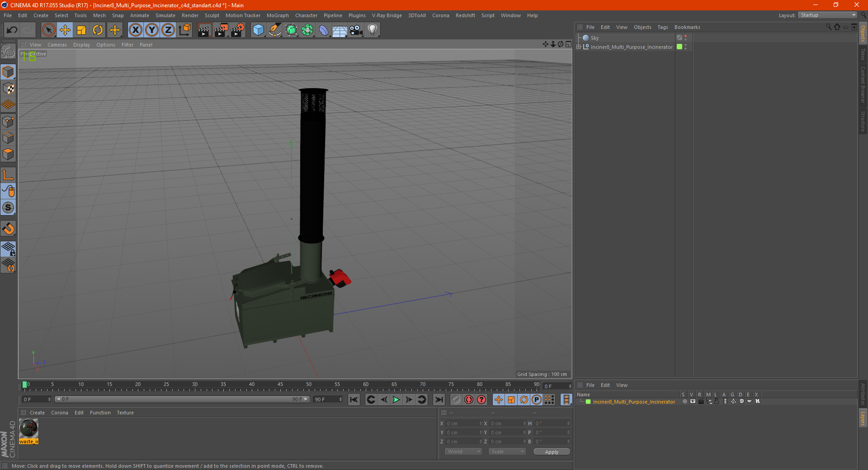
Task: Add a Floor environment object
Action: (x=340, y=30)
